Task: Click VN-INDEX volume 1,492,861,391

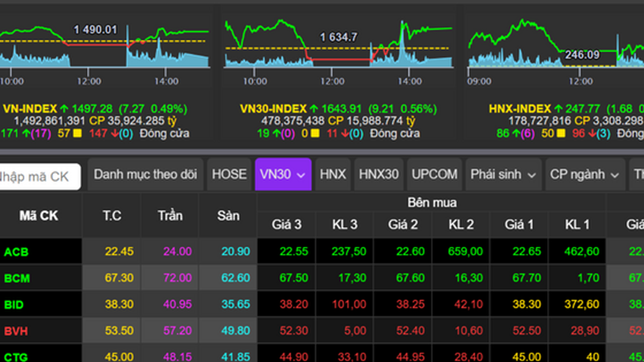Action: [50, 121]
